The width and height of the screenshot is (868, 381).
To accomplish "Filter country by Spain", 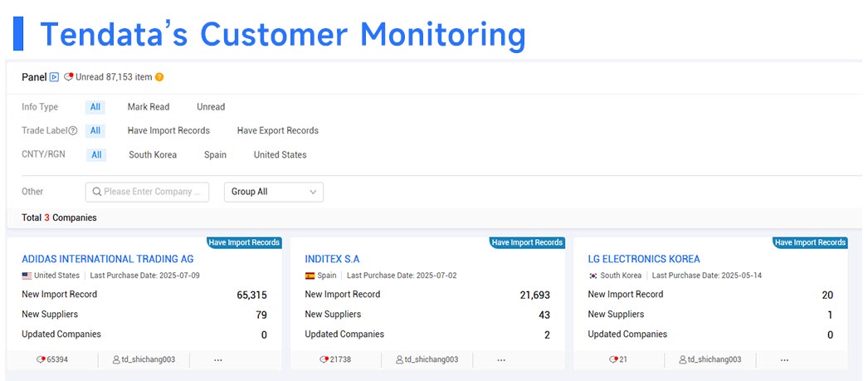I will (215, 155).
